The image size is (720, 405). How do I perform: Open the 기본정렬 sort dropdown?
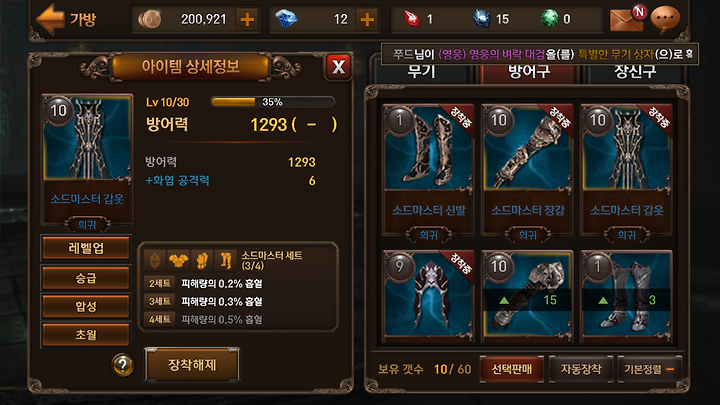649,369
